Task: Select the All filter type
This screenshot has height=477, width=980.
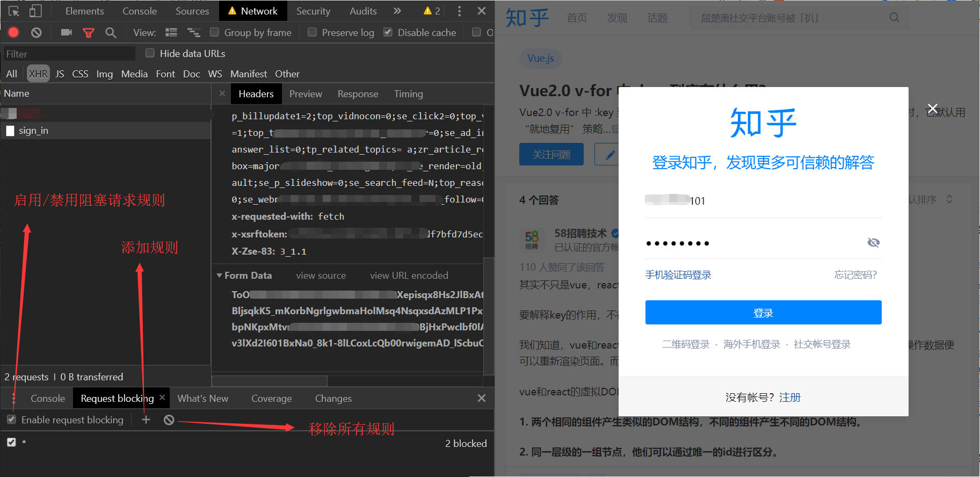Action: coord(12,74)
